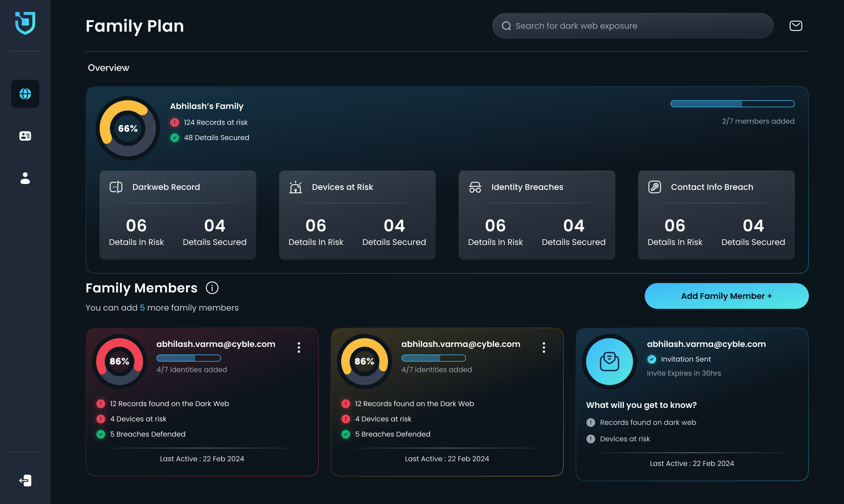Click the alert icon beside 4 Devices at risk, yellow card

(346, 419)
